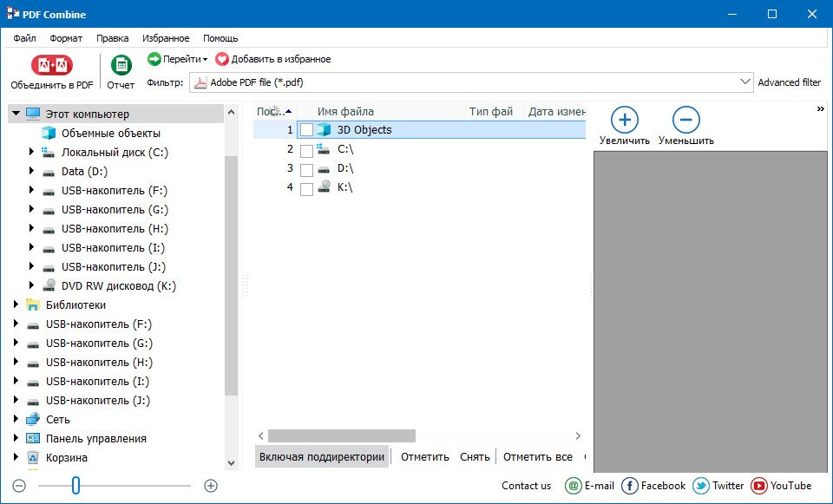Expand the Библиотеки tree node
The width and height of the screenshot is (833, 504).
coord(16,304)
